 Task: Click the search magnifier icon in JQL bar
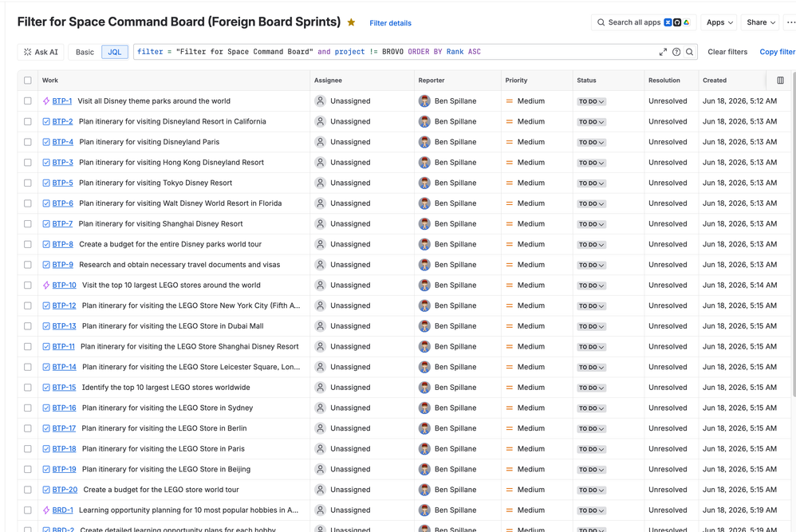pyautogui.click(x=689, y=52)
